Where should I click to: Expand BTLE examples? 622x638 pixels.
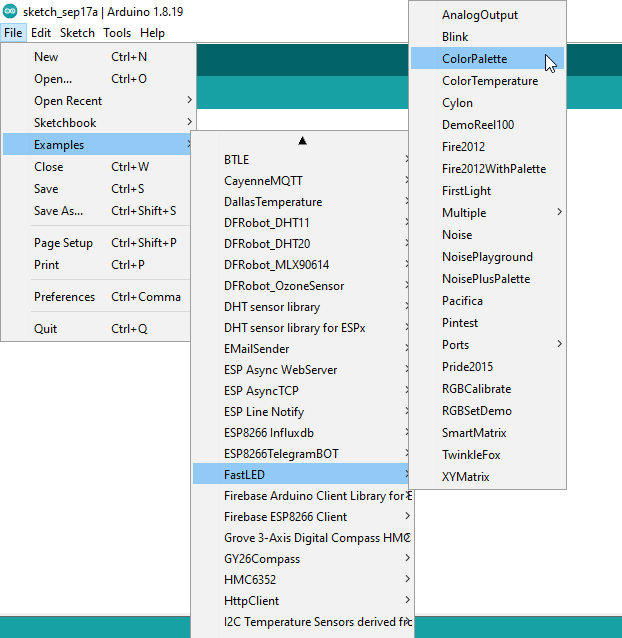(302, 160)
